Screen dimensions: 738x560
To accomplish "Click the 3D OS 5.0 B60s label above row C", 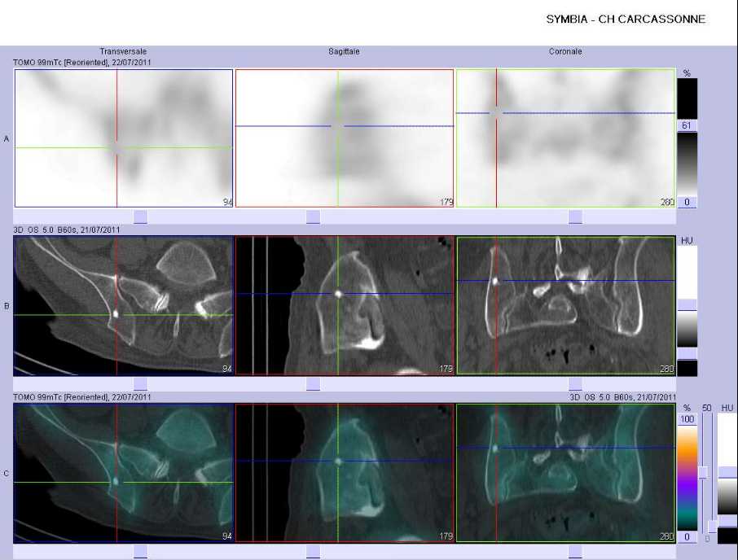I will [622, 397].
